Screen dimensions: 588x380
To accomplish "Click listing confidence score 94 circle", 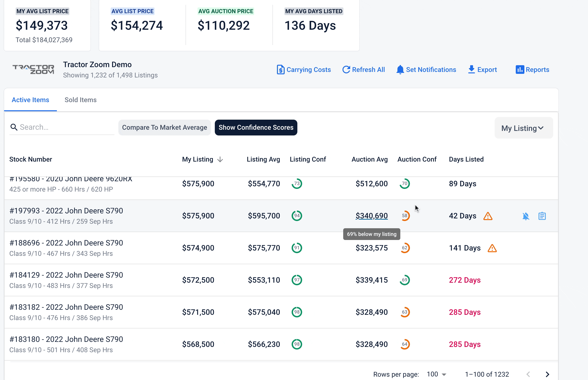I will (x=297, y=216).
